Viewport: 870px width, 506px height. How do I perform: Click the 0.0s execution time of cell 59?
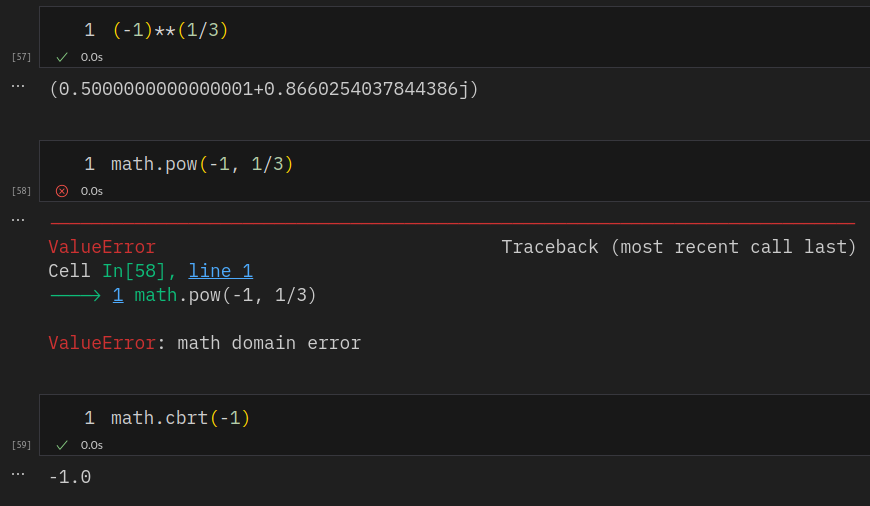pyautogui.click(x=92, y=445)
